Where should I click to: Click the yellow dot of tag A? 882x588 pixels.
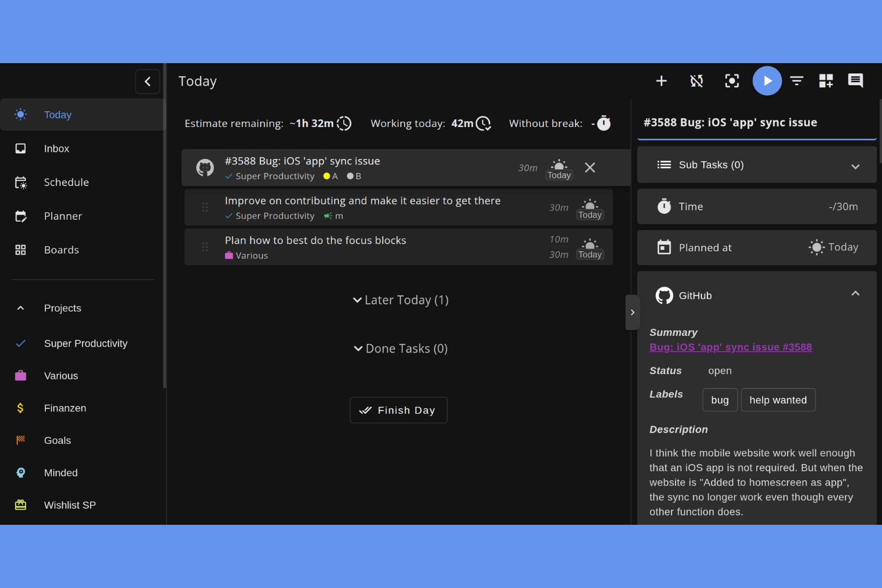coord(326,176)
